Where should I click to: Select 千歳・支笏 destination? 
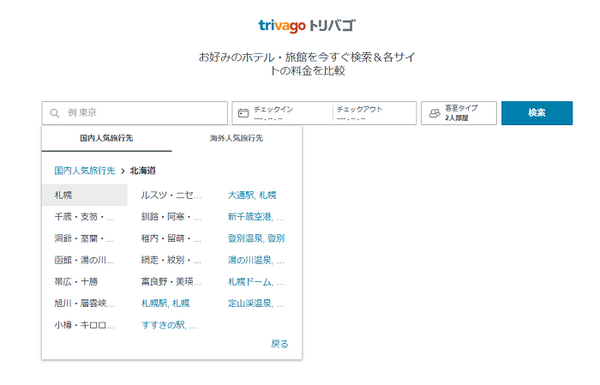pyautogui.click(x=85, y=217)
